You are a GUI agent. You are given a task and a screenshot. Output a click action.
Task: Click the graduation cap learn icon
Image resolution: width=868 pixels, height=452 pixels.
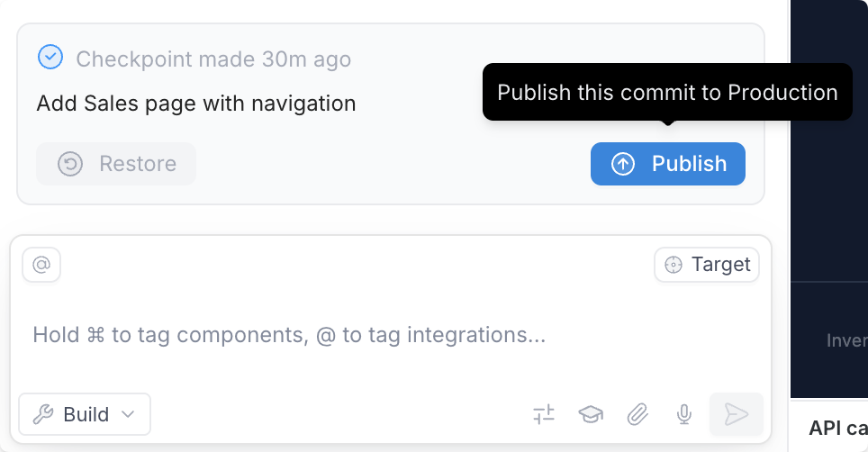click(591, 414)
